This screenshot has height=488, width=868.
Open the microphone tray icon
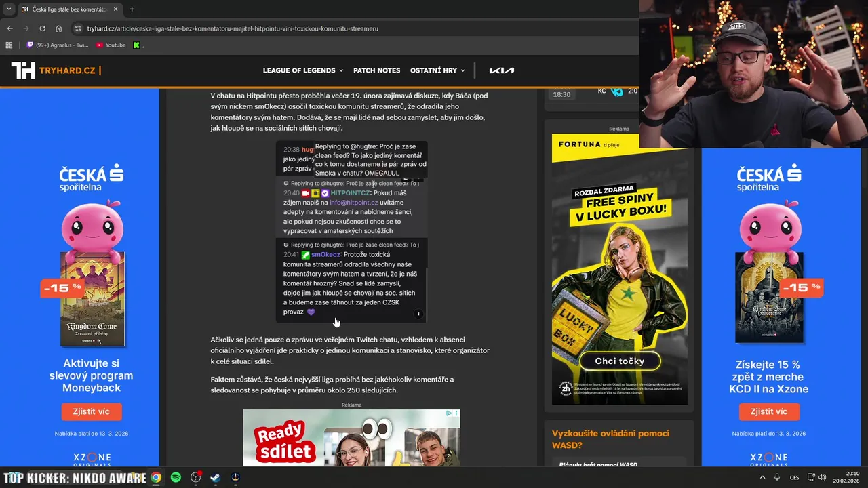tap(777, 477)
